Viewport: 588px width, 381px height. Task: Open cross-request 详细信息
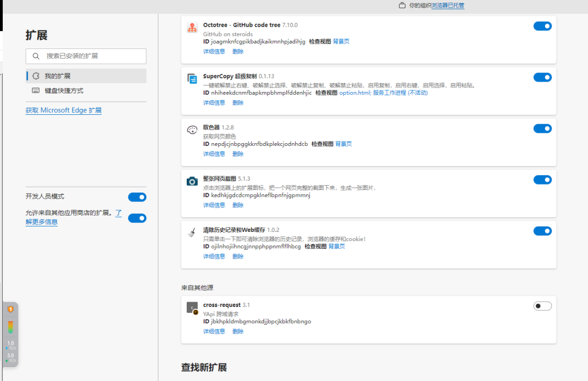pyautogui.click(x=214, y=331)
